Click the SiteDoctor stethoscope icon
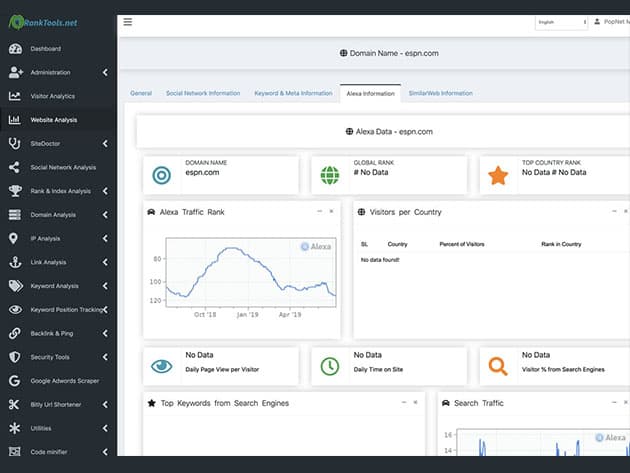 click(15, 144)
